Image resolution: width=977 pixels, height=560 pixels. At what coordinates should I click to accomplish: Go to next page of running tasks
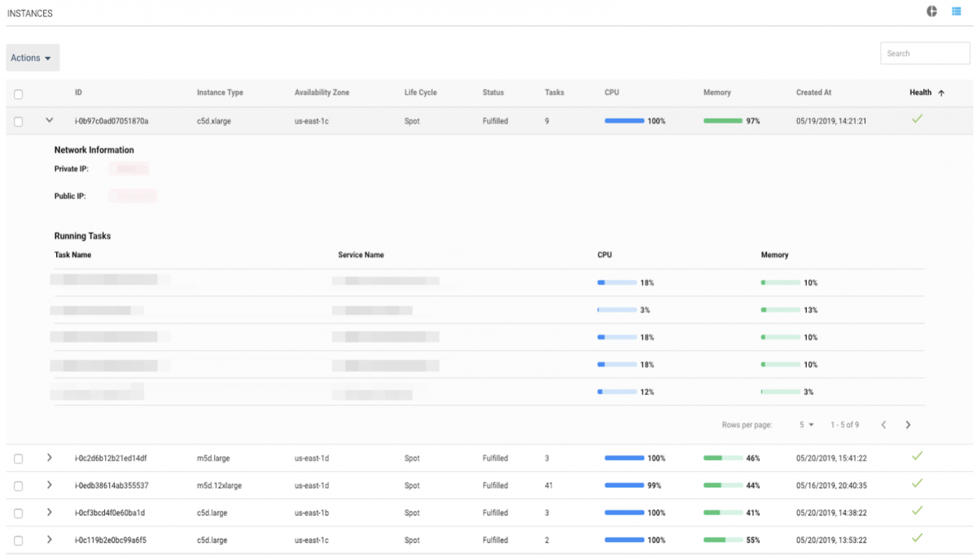[908, 425]
